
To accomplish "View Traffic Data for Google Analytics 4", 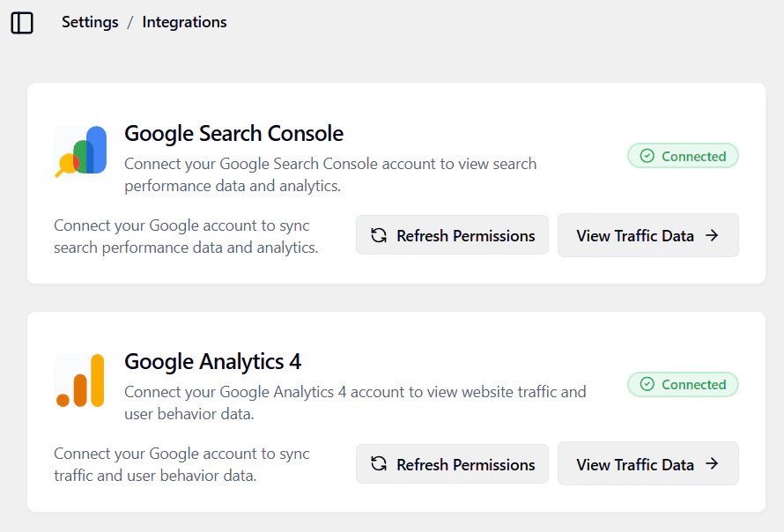I will click(x=647, y=464).
